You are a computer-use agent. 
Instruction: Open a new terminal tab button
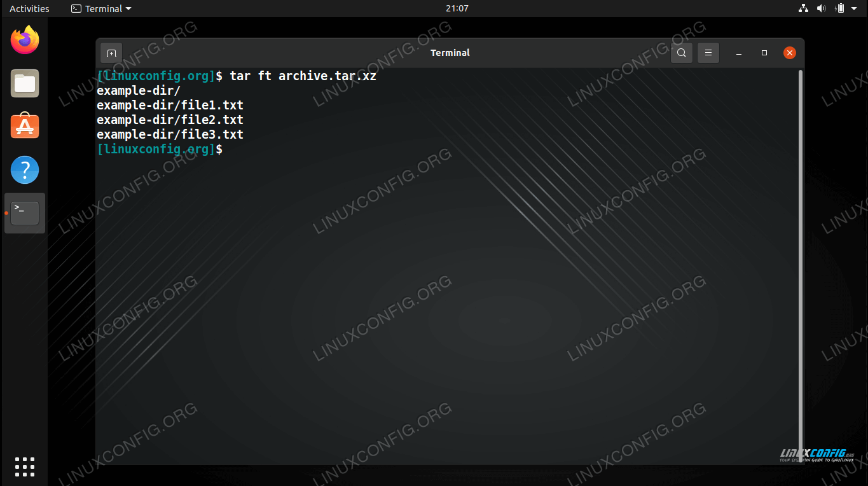pos(111,53)
